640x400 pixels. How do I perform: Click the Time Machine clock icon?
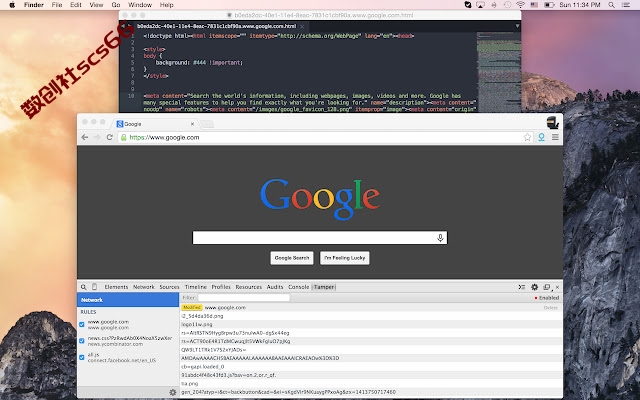click(507, 5)
